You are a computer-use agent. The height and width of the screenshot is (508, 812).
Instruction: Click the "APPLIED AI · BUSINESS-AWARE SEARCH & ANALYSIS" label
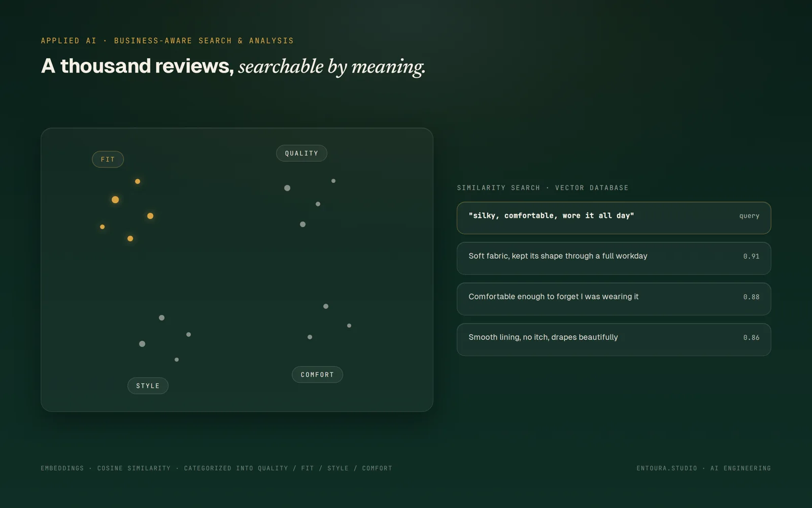(x=167, y=41)
